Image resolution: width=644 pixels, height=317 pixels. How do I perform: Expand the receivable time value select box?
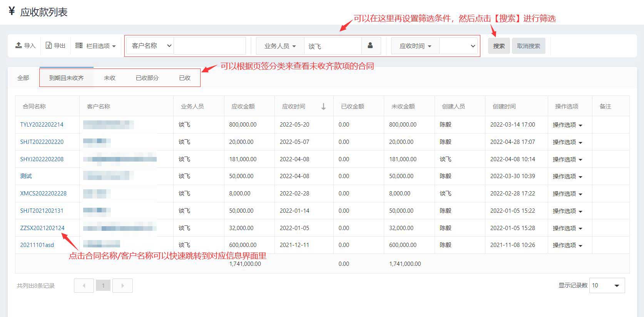click(x=458, y=46)
